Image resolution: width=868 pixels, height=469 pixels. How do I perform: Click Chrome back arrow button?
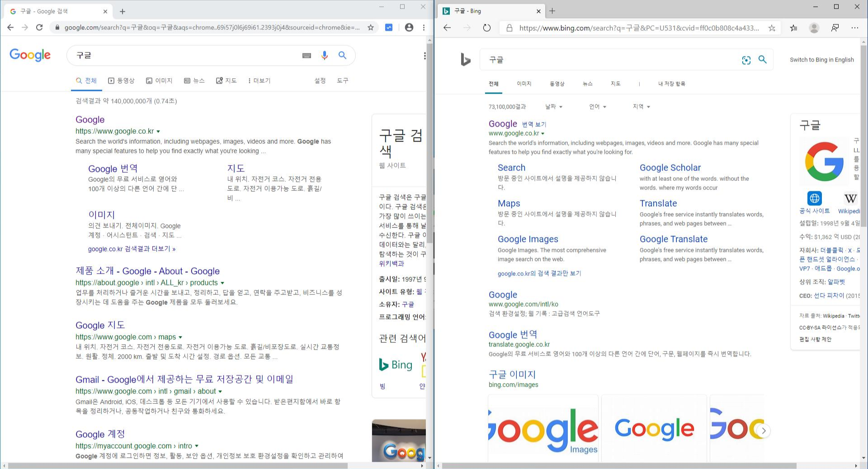pyautogui.click(x=10, y=28)
